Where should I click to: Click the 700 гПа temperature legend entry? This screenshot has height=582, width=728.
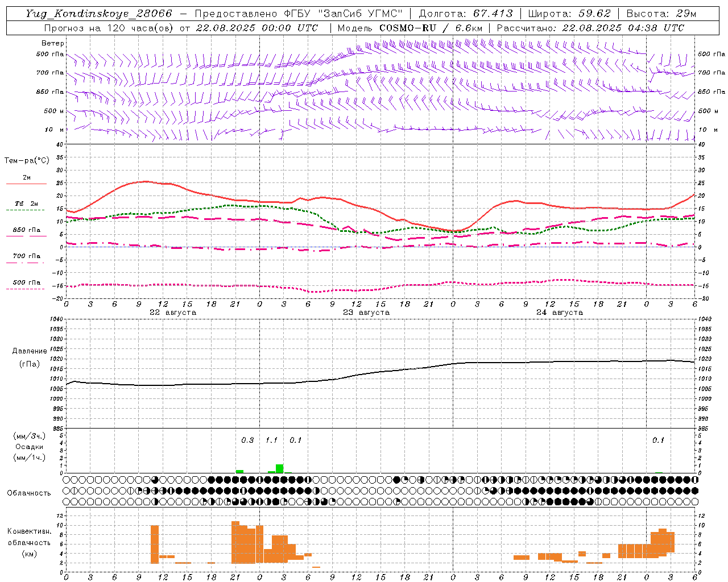(x=27, y=256)
